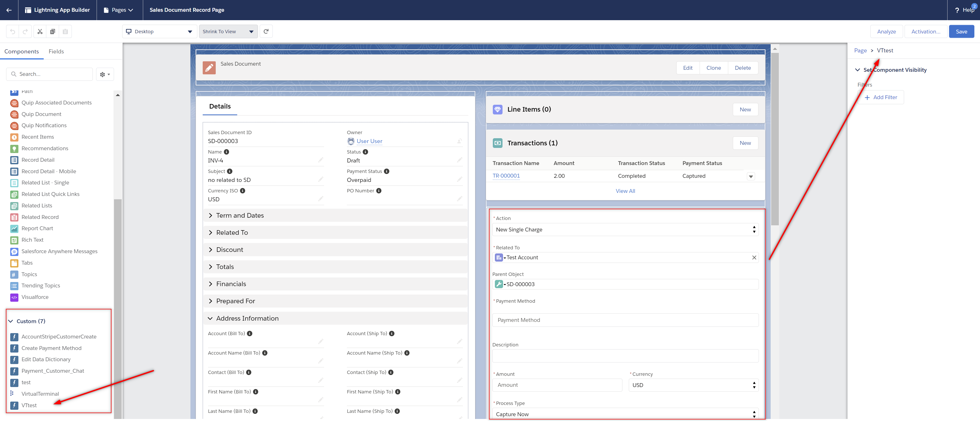Select the VTest custom component icon
The height and width of the screenshot is (421, 980).
pos(14,405)
